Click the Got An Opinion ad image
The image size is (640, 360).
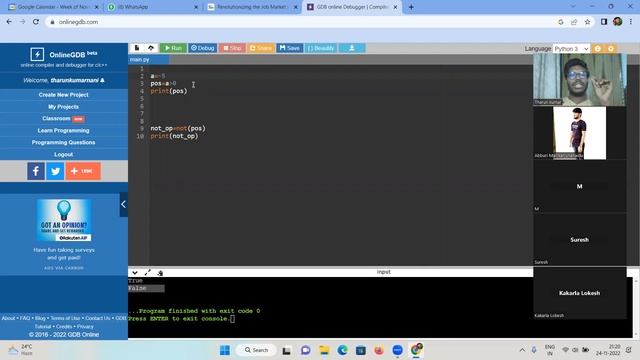[64, 220]
